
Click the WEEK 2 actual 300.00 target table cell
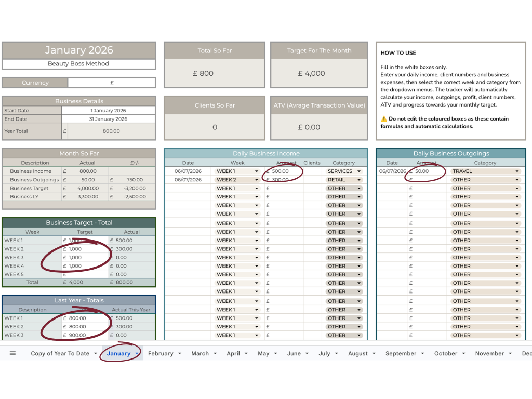[x=131, y=249]
